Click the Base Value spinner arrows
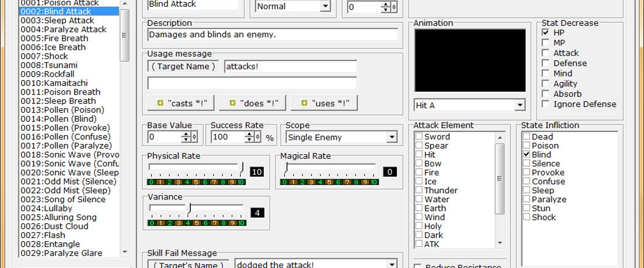644x268 pixels. pyautogui.click(x=186, y=137)
